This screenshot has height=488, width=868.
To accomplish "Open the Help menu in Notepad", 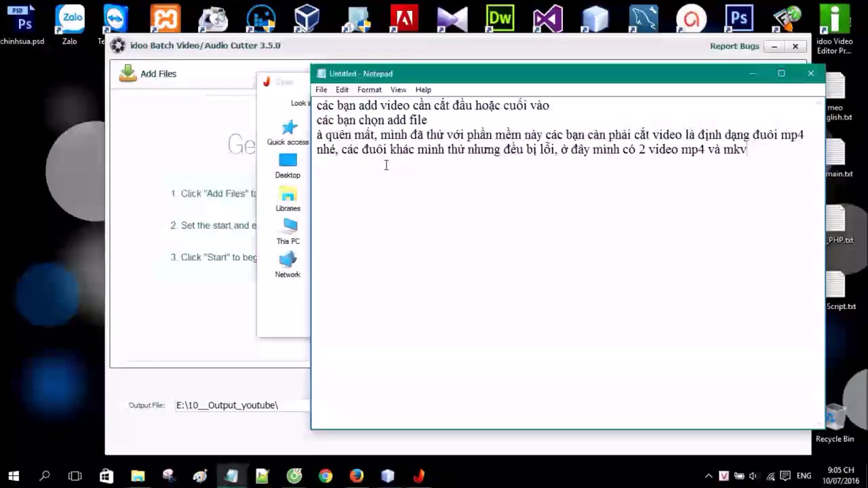I will (423, 89).
